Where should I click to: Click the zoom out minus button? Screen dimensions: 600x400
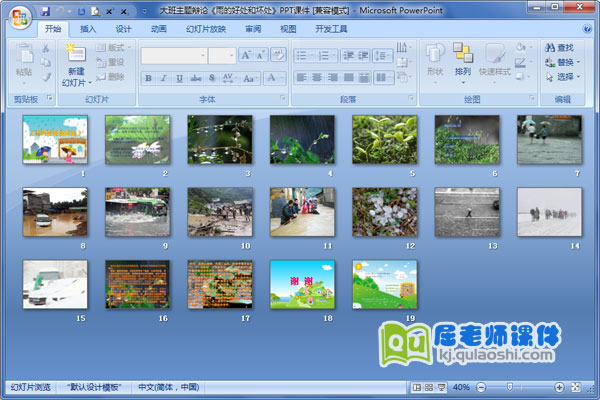(481, 387)
